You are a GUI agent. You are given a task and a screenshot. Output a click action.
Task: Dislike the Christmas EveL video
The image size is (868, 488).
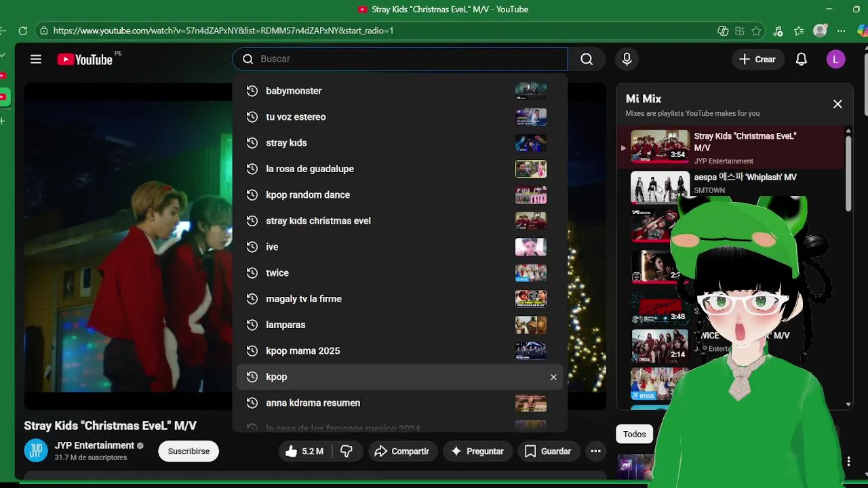347,451
